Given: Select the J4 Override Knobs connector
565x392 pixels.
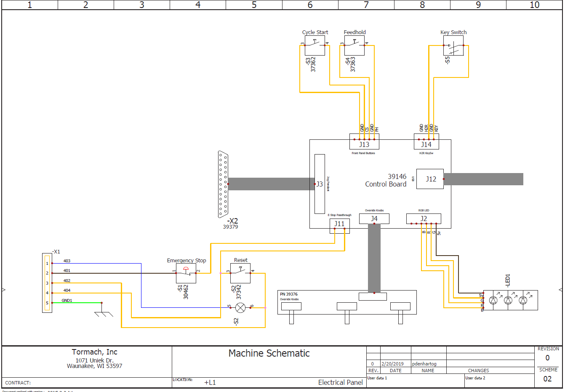Looking at the screenshot, I should pyautogui.click(x=374, y=219).
